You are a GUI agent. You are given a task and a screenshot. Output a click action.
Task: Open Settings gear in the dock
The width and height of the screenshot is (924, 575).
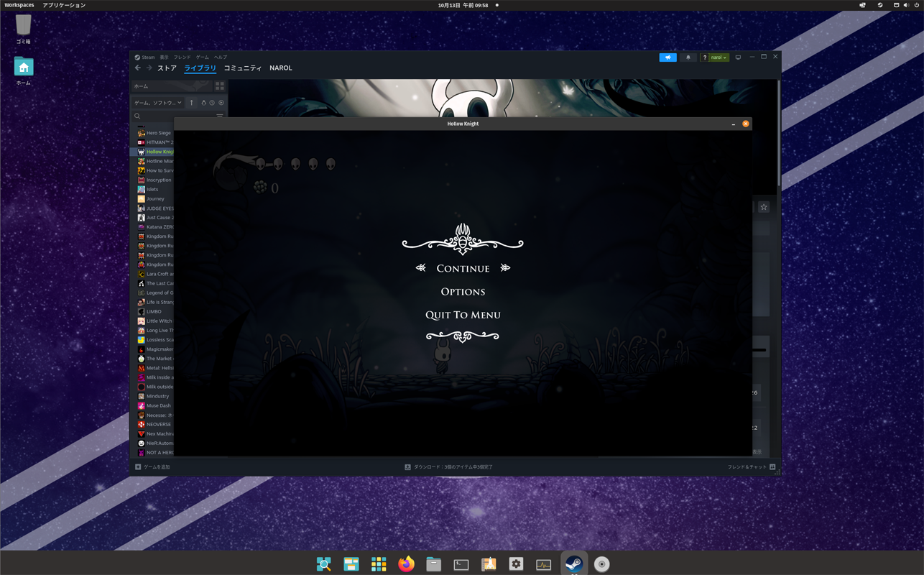(x=516, y=564)
